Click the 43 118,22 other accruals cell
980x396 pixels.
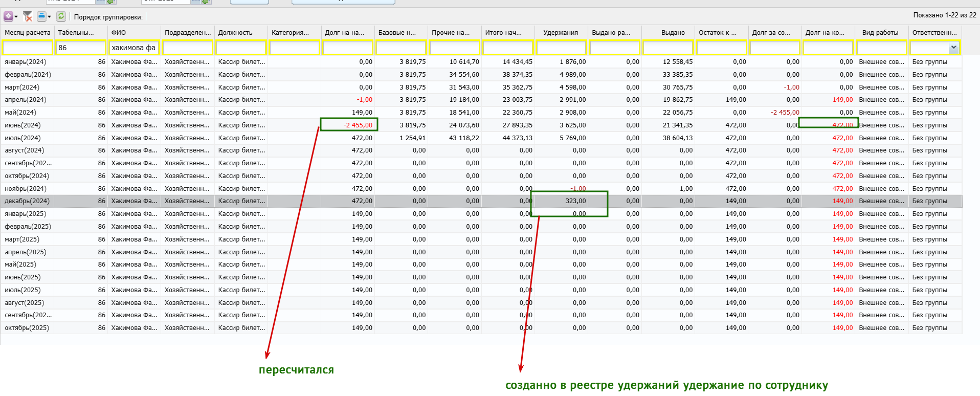coord(455,138)
